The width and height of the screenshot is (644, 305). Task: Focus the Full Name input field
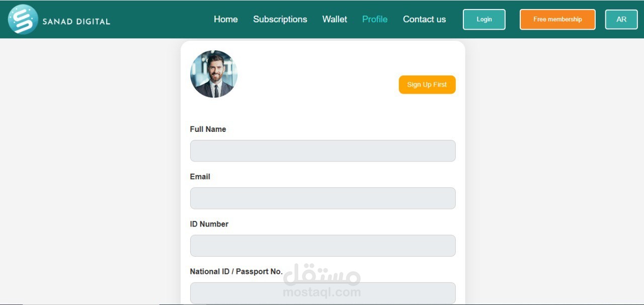pos(323,150)
